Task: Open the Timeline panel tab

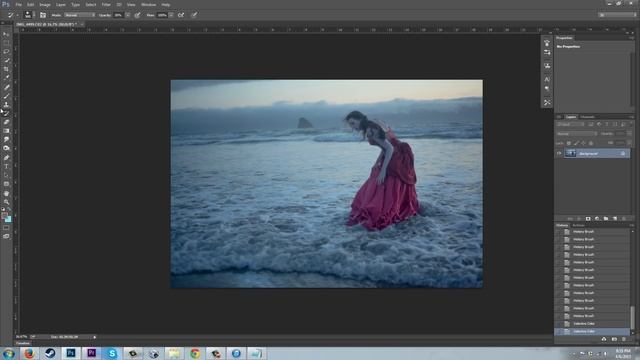Action: pyautogui.click(x=23, y=344)
